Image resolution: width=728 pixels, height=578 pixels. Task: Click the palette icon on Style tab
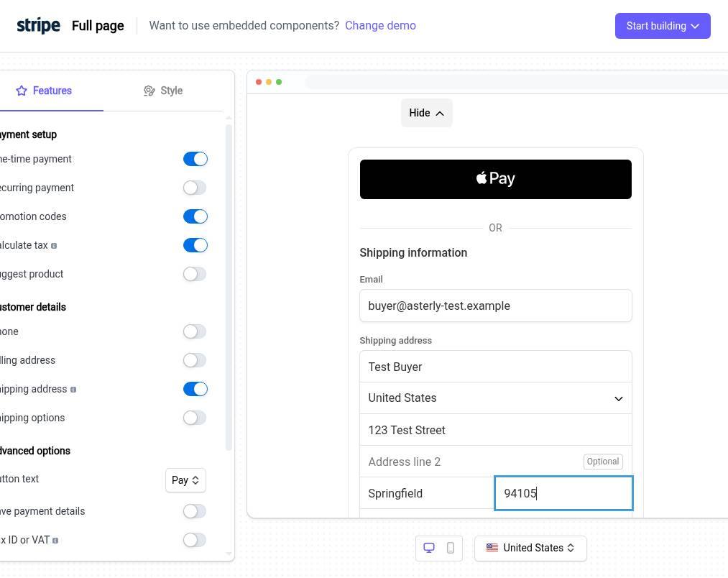[149, 91]
